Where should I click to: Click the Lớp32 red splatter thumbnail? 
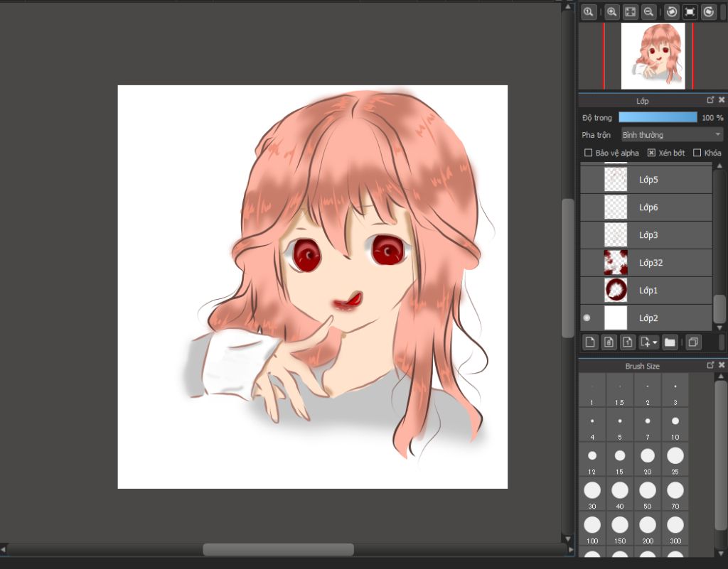tap(616, 262)
